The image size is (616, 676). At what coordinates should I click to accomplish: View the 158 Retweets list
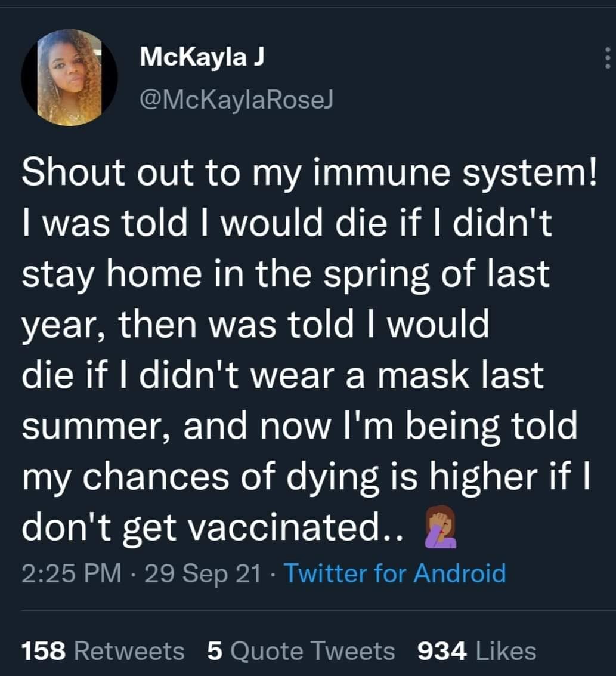(103, 651)
